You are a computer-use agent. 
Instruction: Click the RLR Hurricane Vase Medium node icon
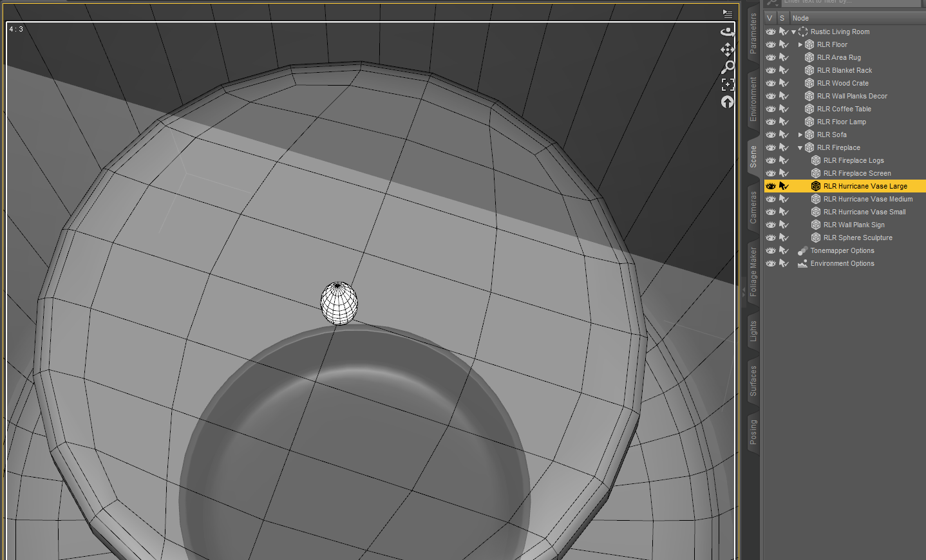816,199
